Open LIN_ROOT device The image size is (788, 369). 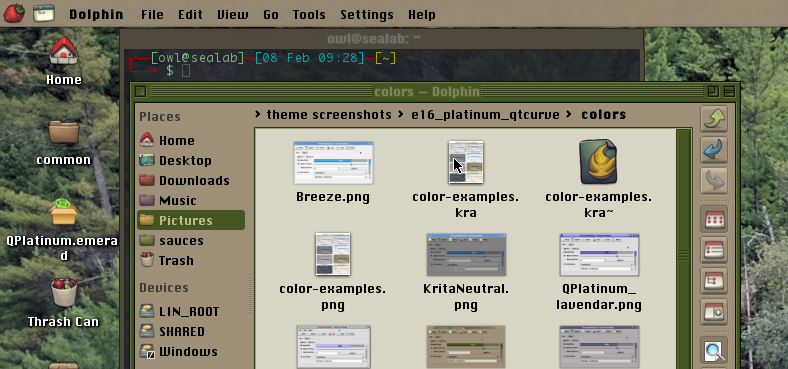coord(191,311)
